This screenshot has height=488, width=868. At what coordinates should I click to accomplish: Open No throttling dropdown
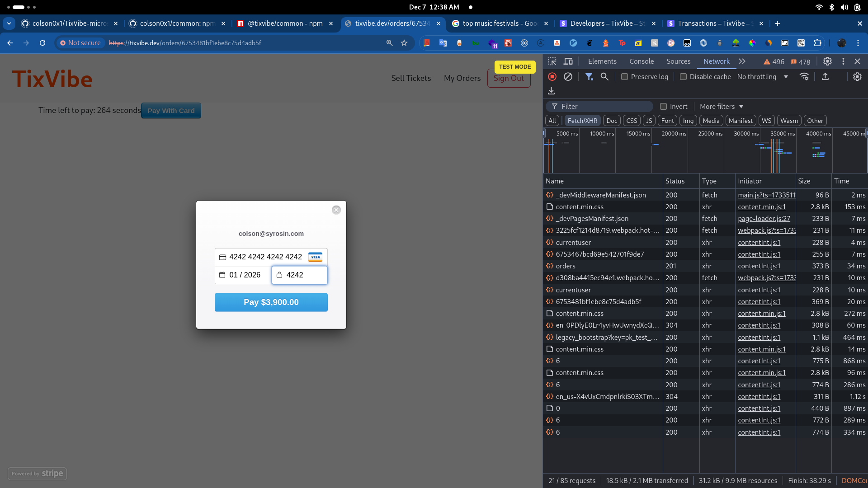coord(763,77)
